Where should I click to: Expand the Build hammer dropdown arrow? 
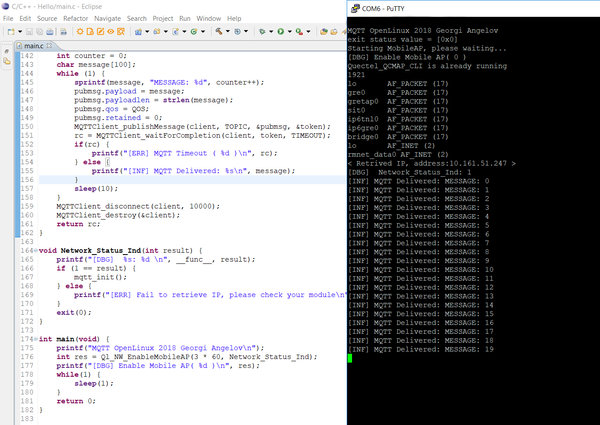click(228, 31)
